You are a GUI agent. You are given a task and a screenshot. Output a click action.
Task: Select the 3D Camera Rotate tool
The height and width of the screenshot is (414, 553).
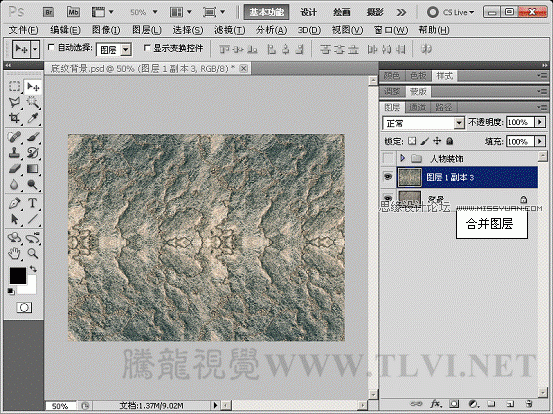click(33, 238)
